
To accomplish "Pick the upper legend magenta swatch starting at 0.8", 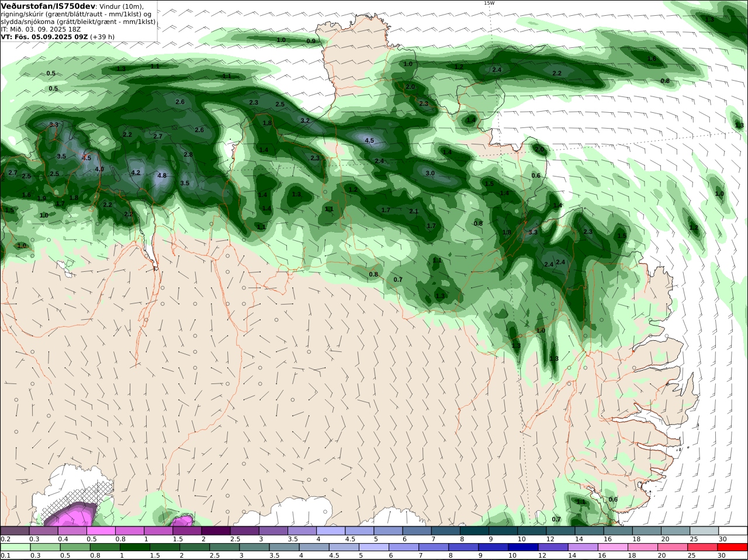I will [x=129, y=530].
